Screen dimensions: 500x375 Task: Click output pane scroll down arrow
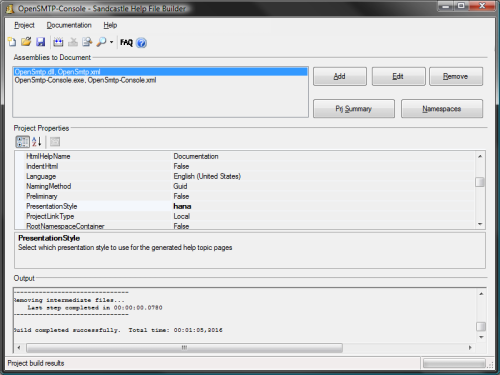[481, 337]
